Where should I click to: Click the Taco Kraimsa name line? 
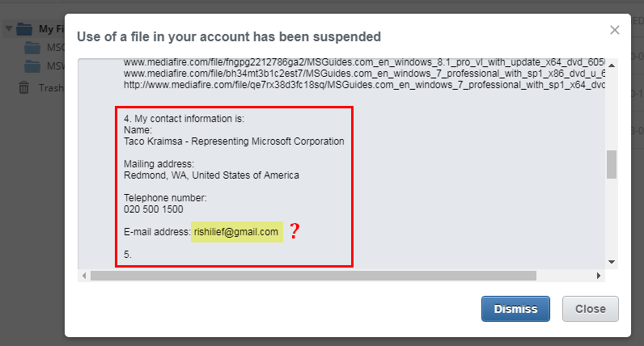(x=234, y=141)
